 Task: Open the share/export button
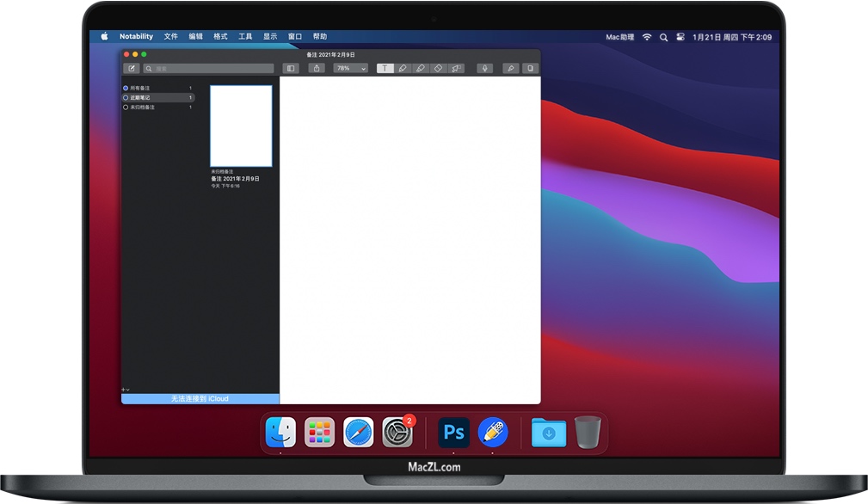(x=317, y=68)
